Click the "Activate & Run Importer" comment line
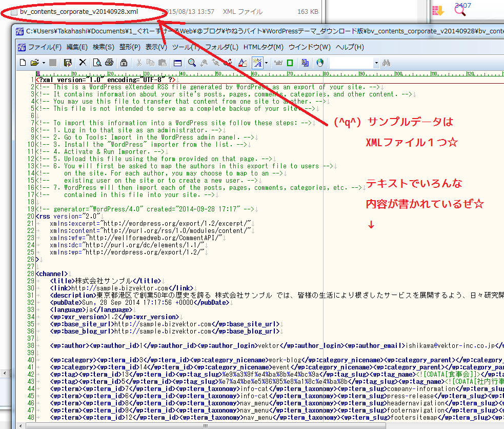 coord(100,151)
